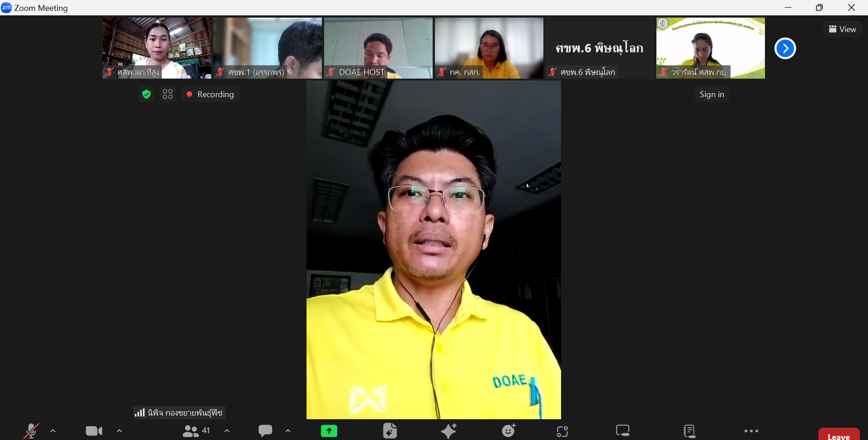Open the Notes icon in toolbar
Image resolution: width=868 pixels, height=440 pixels.
click(689, 431)
